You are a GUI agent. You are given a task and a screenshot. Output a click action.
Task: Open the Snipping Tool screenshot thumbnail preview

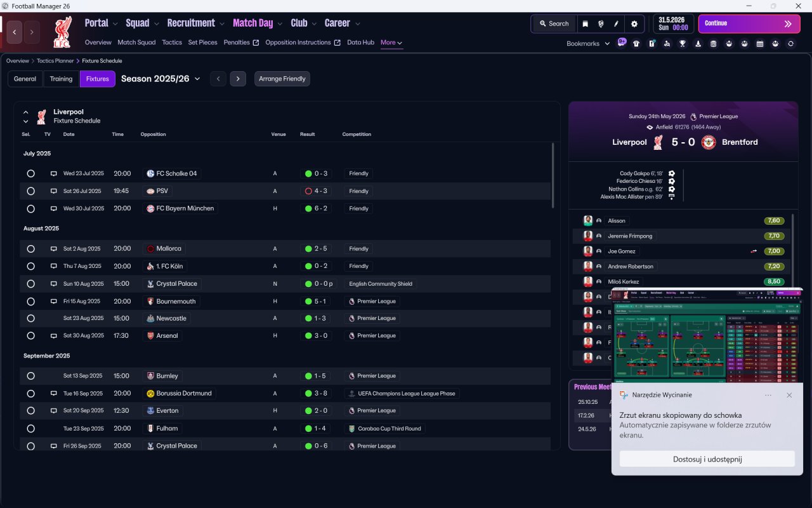point(707,334)
